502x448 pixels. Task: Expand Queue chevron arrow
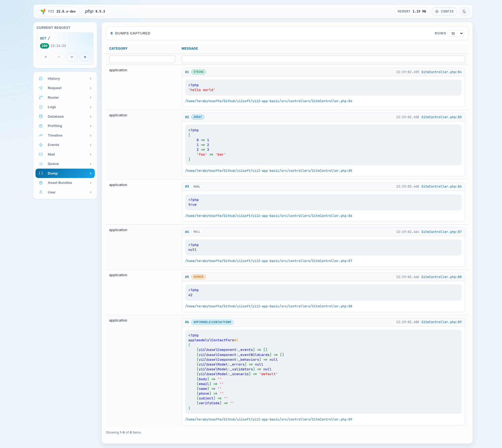tap(91, 164)
